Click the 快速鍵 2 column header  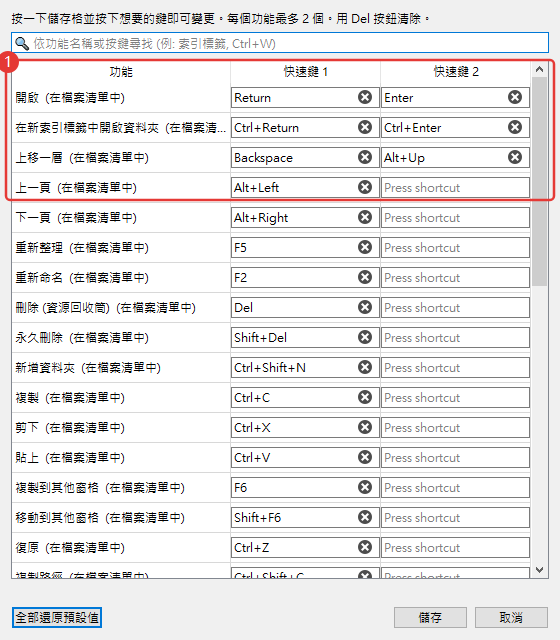[456, 72]
